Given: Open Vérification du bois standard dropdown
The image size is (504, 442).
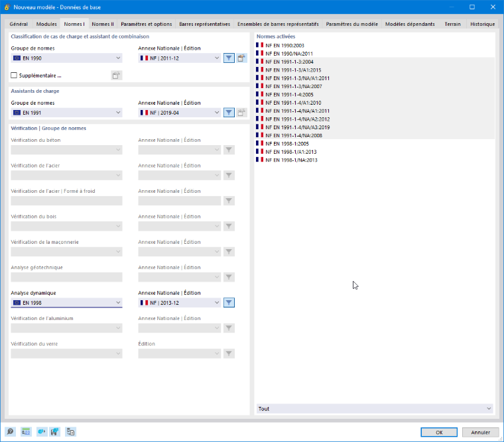Looking at the screenshot, I should (66, 226).
